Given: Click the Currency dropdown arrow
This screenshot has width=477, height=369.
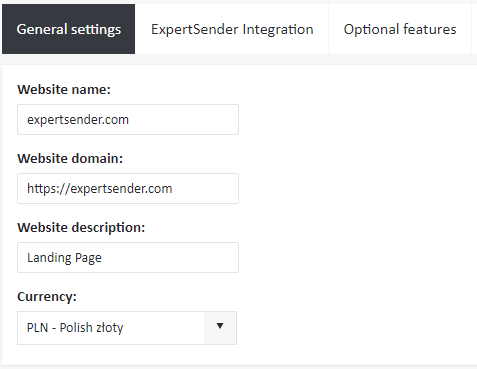Looking at the screenshot, I should (220, 328).
